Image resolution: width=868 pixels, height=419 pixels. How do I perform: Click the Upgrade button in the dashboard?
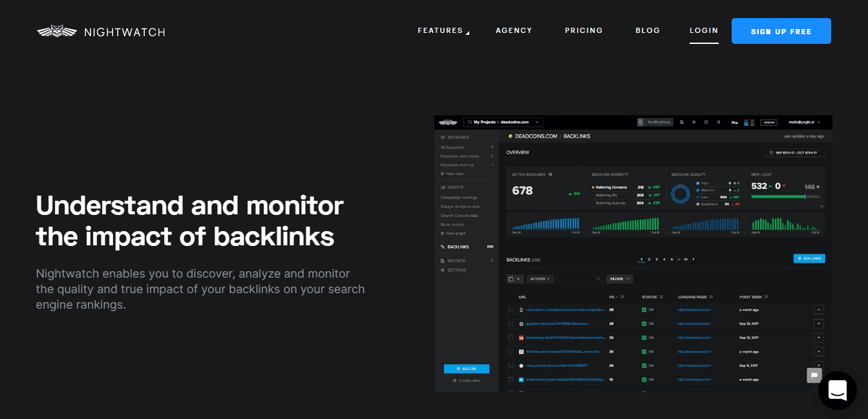pos(768,122)
